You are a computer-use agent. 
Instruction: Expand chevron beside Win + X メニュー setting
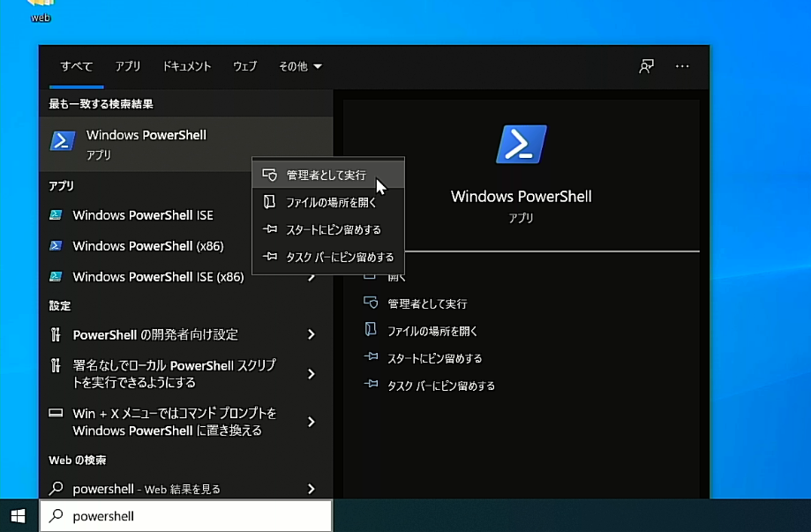click(311, 422)
